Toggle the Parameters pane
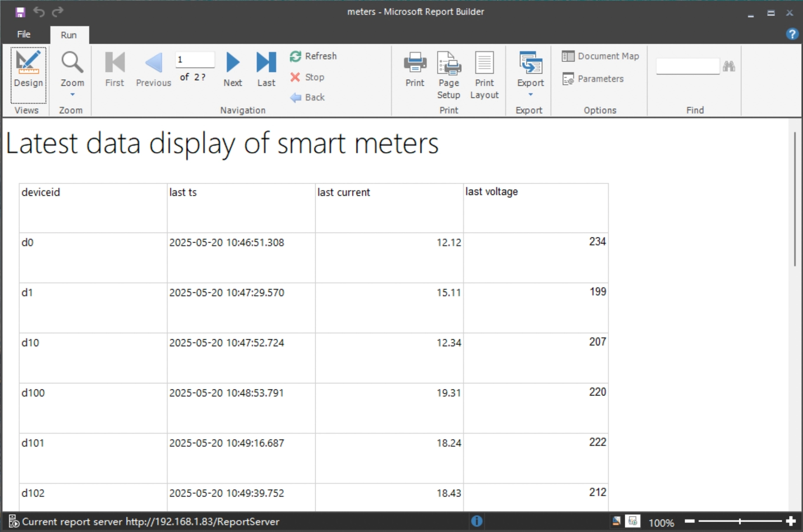Screen dimensions: 803x532 point(593,79)
